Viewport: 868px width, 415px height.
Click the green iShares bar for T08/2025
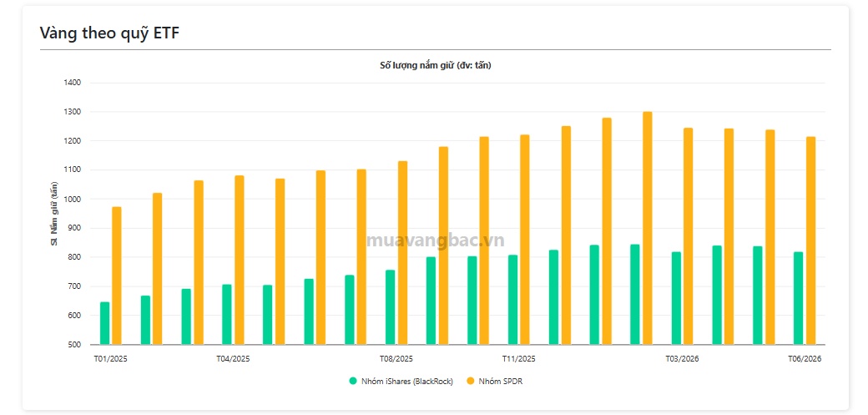click(x=391, y=307)
